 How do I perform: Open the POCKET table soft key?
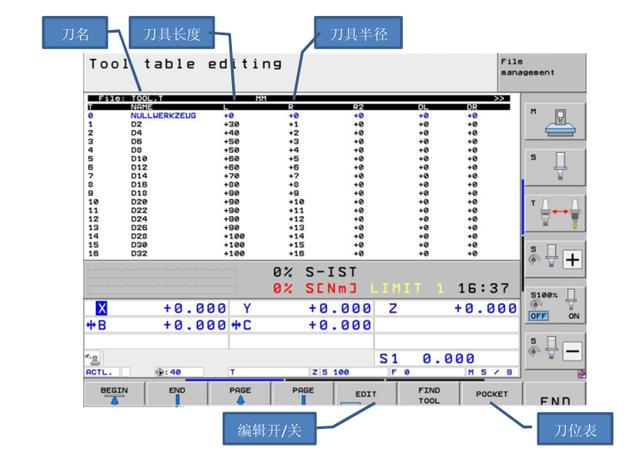tap(491, 395)
